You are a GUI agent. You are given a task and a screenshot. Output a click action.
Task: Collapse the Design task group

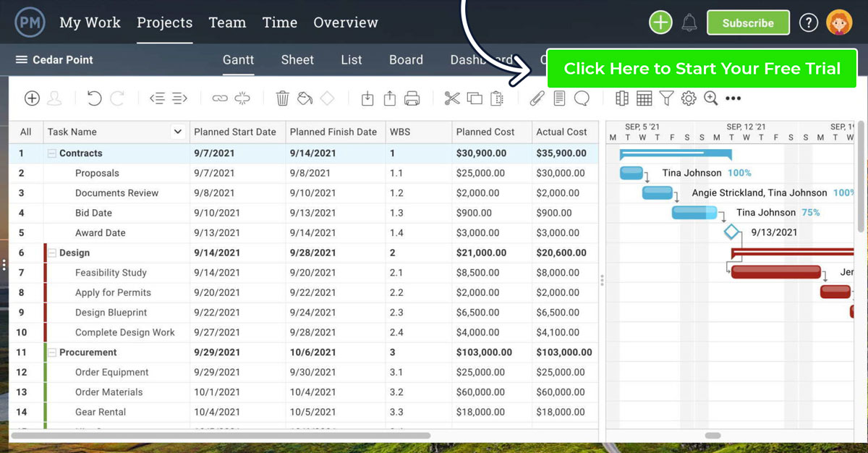point(52,253)
